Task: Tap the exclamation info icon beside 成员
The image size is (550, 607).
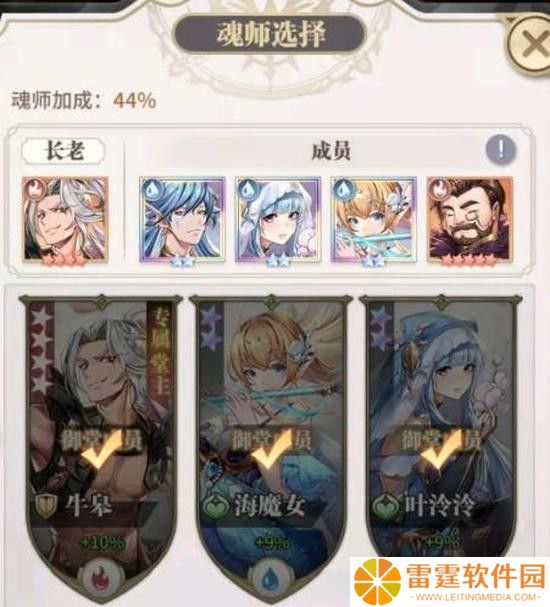Action: pos(501,149)
